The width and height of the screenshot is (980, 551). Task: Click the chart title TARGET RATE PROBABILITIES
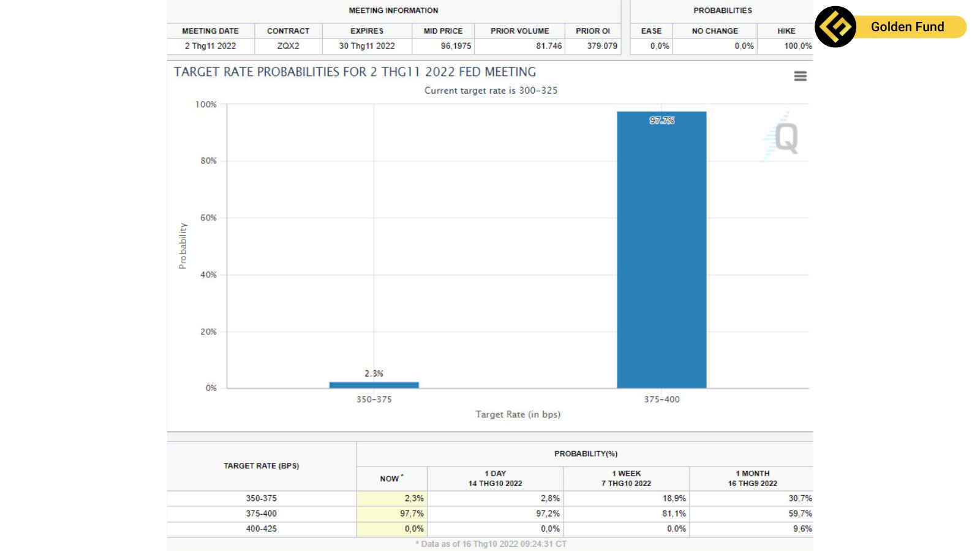(355, 72)
